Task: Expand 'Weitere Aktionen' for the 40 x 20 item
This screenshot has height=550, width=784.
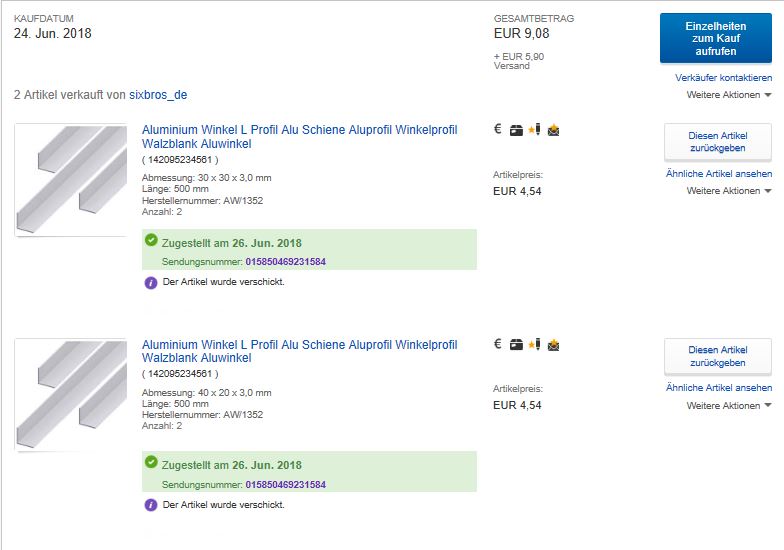Action: (x=729, y=406)
